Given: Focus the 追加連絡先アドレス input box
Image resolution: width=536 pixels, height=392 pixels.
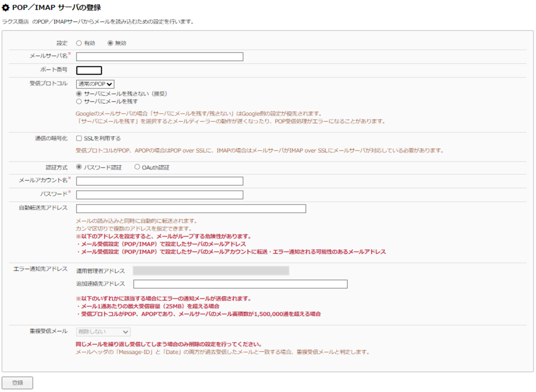Looking at the screenshot, I should point(240,284).
